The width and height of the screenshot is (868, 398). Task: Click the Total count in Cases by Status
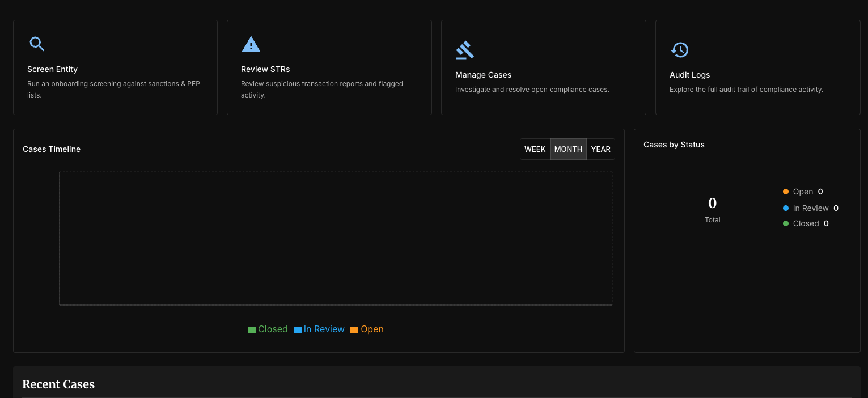click(713, 203)
